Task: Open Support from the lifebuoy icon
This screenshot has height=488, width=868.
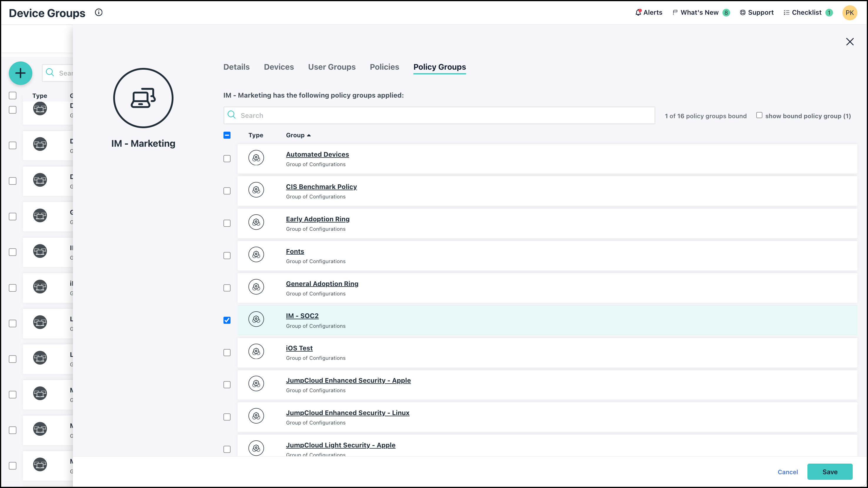Action: pos(743,12)
